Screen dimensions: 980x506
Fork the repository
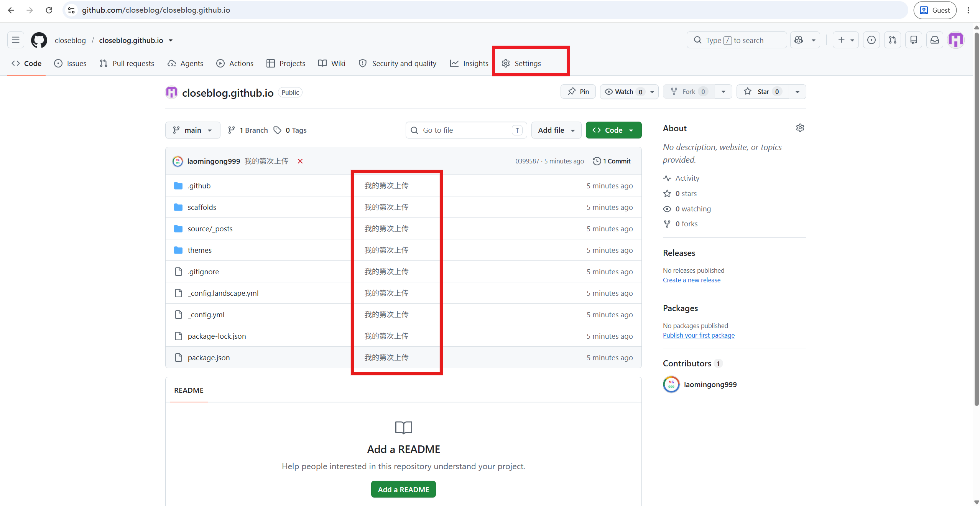tap(689, 92)
